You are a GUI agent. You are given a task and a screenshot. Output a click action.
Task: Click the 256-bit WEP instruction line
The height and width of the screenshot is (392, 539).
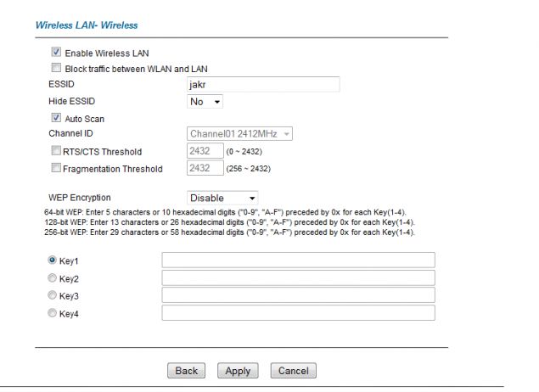pos(229,232)
